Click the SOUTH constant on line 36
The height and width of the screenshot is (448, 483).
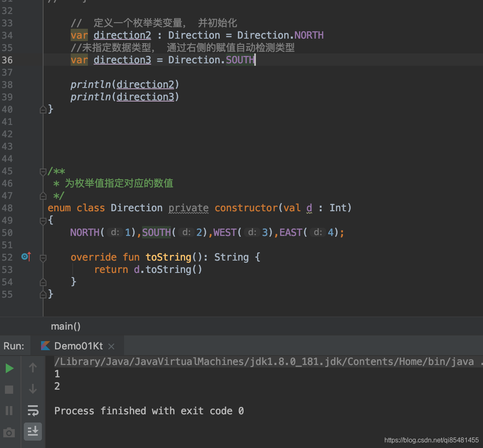coord(240,60)
